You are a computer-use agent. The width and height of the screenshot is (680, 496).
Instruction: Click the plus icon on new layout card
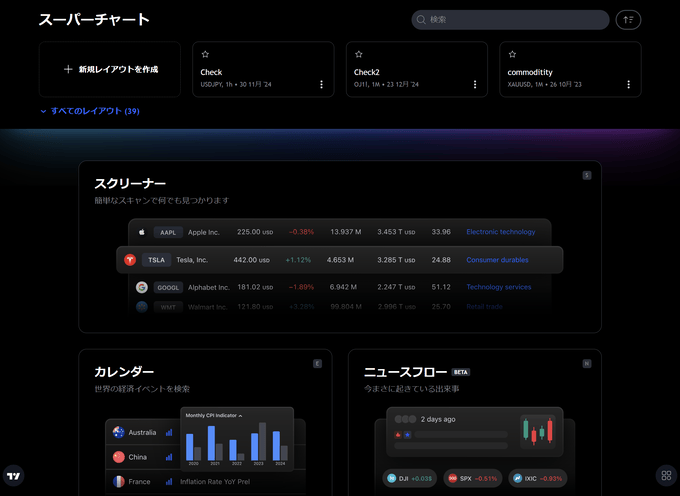pos(68,69)
